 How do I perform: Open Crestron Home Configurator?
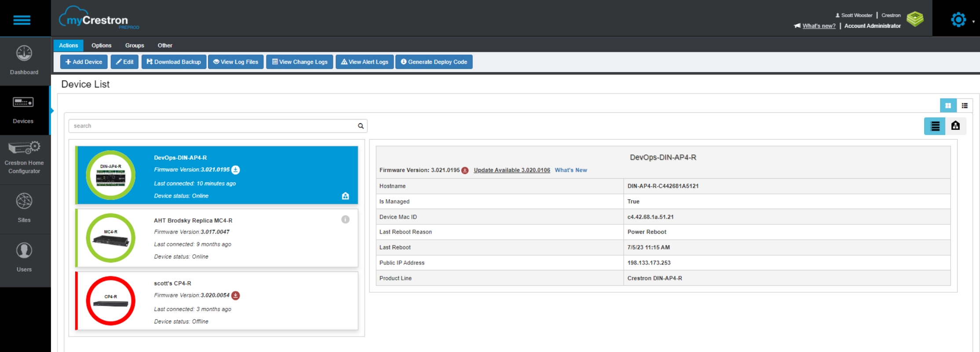click(x=24, y=158)
